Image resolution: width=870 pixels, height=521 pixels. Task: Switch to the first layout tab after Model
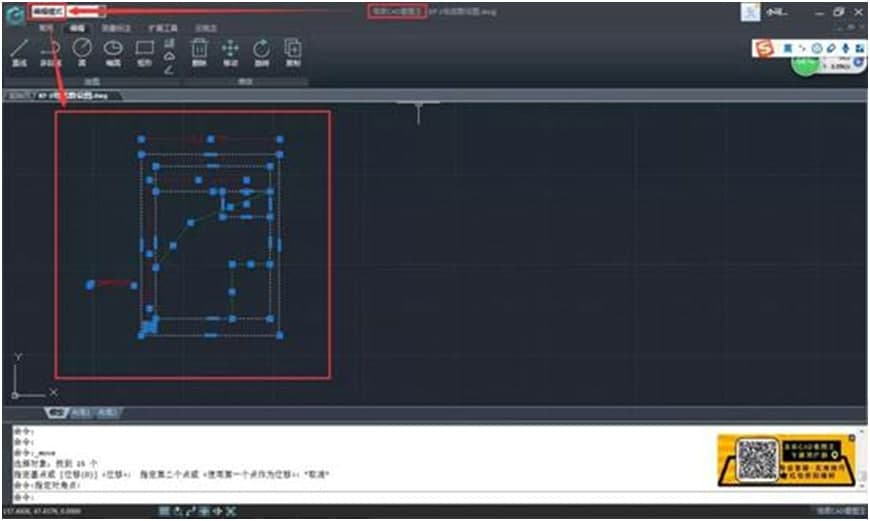click(x=80, y=413)
